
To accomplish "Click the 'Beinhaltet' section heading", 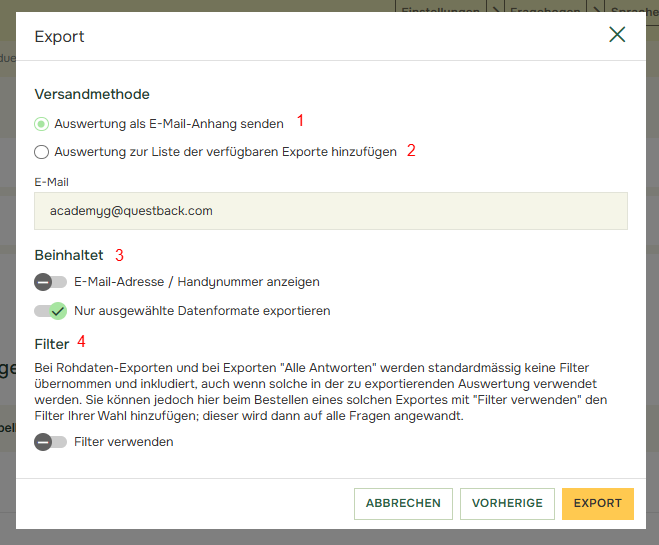I will coord(69,255).
